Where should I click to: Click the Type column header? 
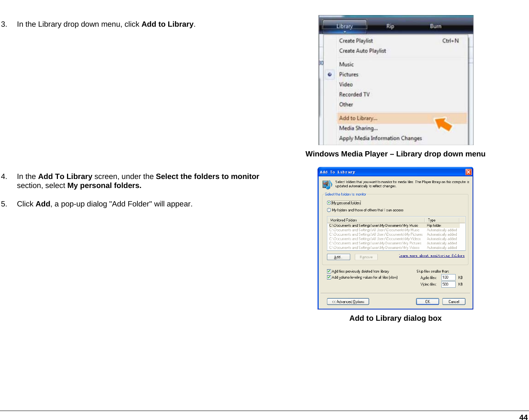[442, 220]
